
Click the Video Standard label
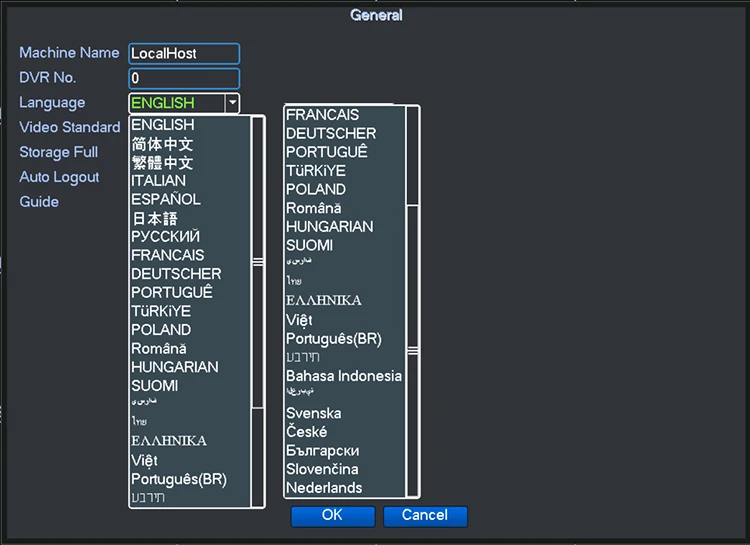(x=70, y=127)
